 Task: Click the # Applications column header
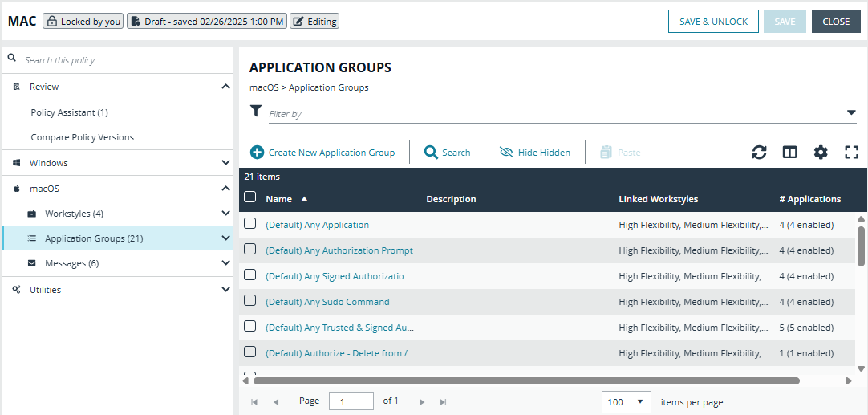click(x=810, y=199)
